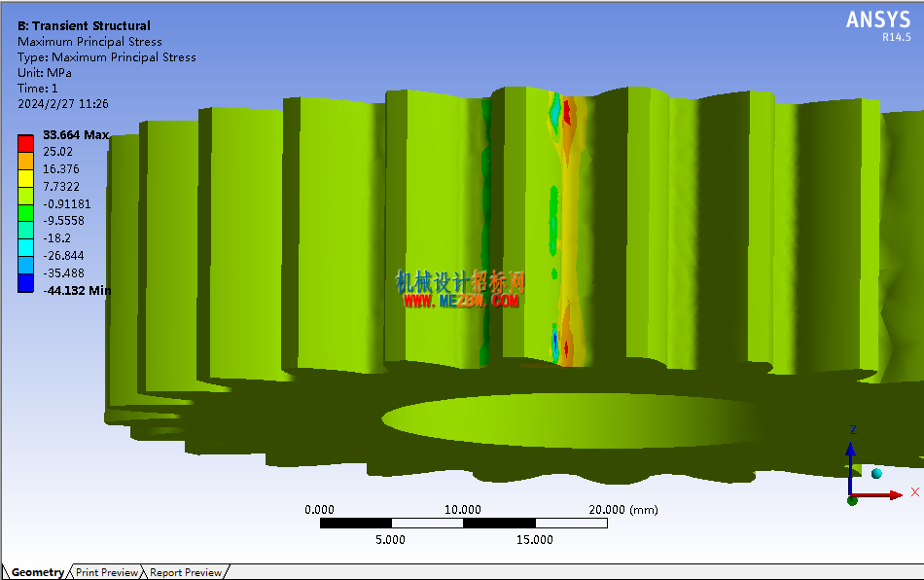Click the yellow legend color band
The width and height of the screenshot is (924, 580).
click(x=25, y=179)
